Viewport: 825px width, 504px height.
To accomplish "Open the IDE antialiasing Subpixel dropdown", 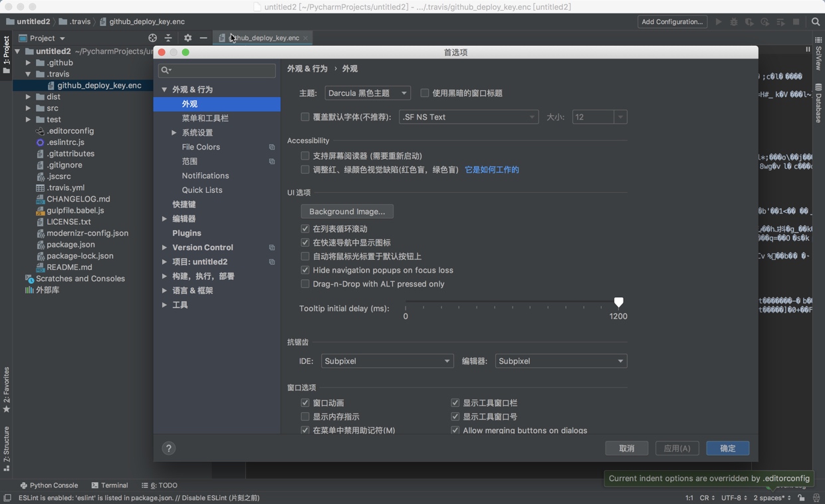I will pos(388,361).
